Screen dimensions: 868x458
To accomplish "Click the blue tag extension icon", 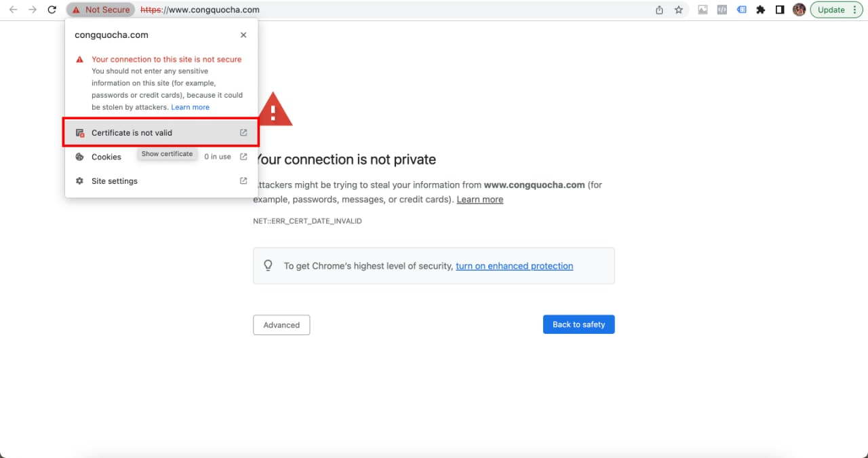I will (742, 10).
